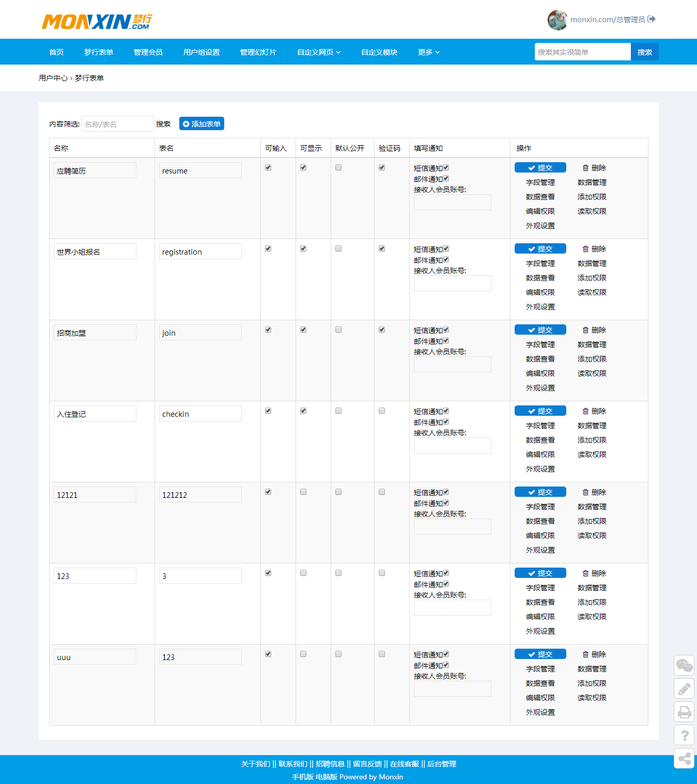Open the 用户组设置 menu item
The height and width of the screenshot is (784, 697).
202,52
